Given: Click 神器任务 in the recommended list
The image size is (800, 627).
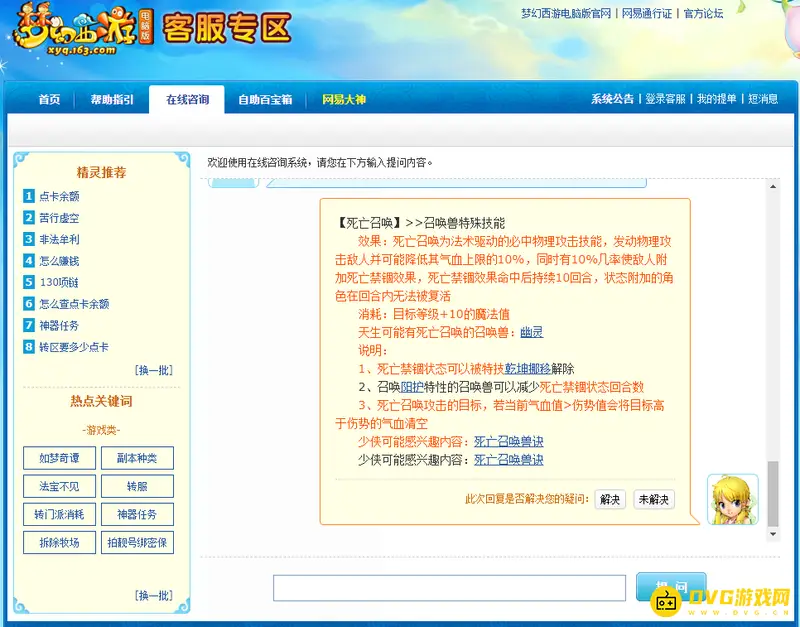Looking at the screenshot, I should tap(59, 325).
